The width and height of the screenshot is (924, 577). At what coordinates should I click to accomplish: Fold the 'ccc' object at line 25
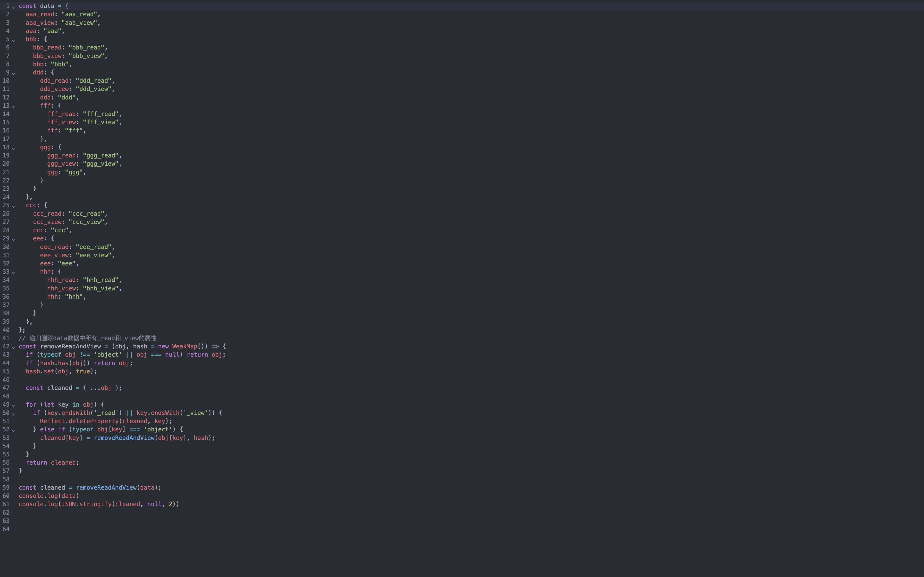[x=13, y=206]
